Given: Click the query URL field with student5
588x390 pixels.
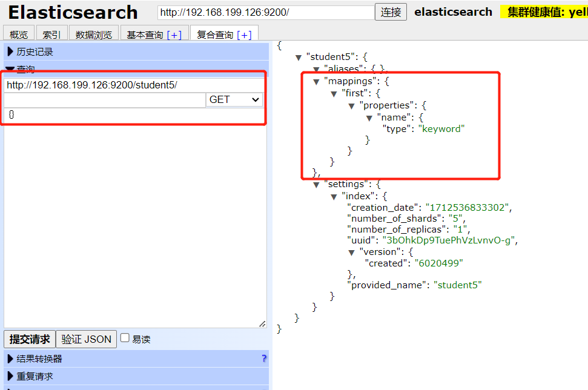Looking at the screenshot, I should point(134,85).
